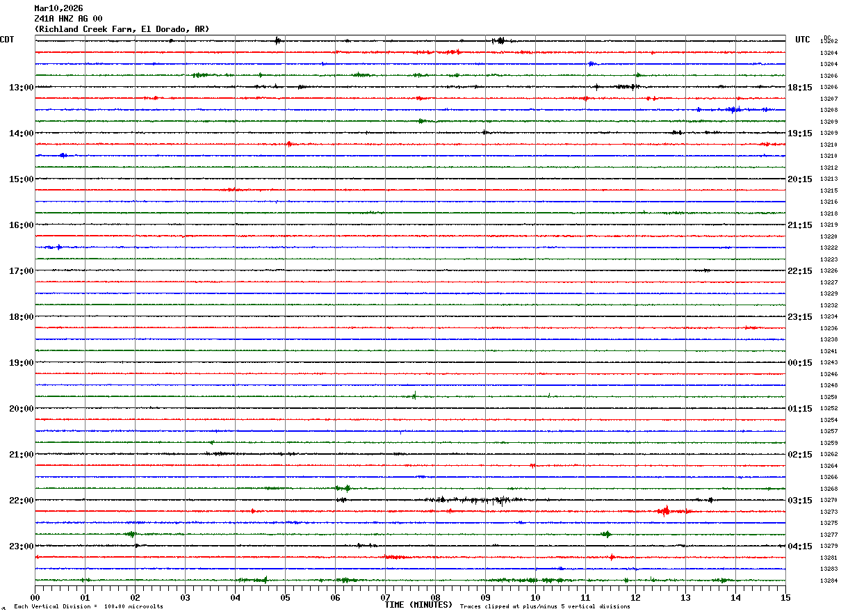Click the "TIME (MINUTES)" axis title
Image resolution: width=841 pixels, height=616 pixels.
(x=418, y=605)
